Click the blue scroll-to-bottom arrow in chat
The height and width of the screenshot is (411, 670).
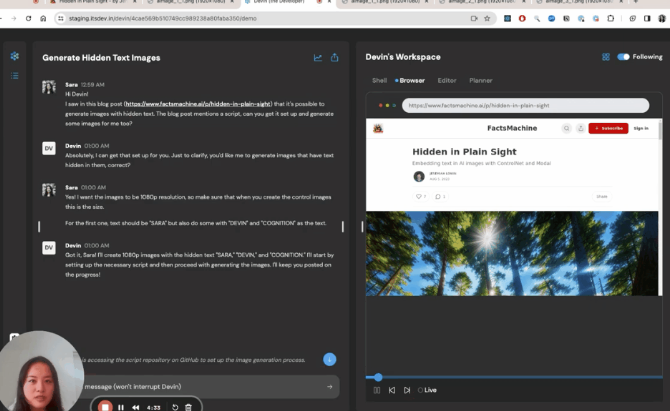pos(330,359)
